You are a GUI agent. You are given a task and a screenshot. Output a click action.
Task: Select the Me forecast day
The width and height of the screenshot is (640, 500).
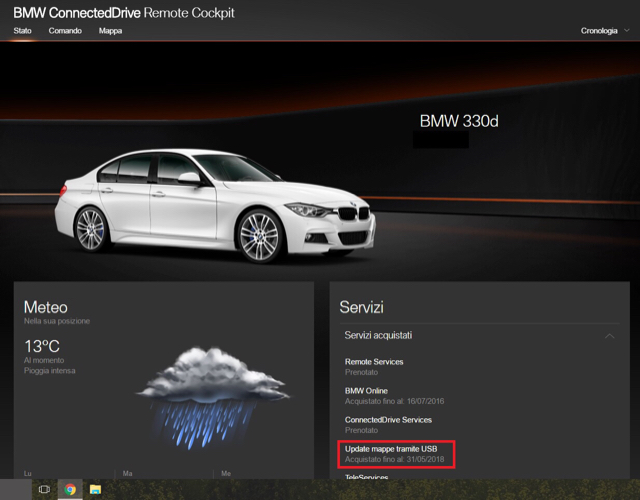coord(226,473)
